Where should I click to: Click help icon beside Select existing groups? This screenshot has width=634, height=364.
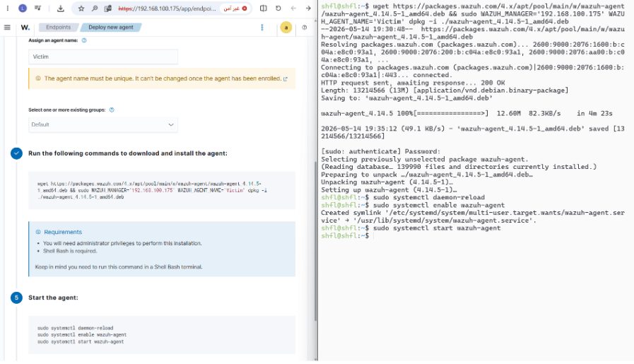tap(112, 110)
